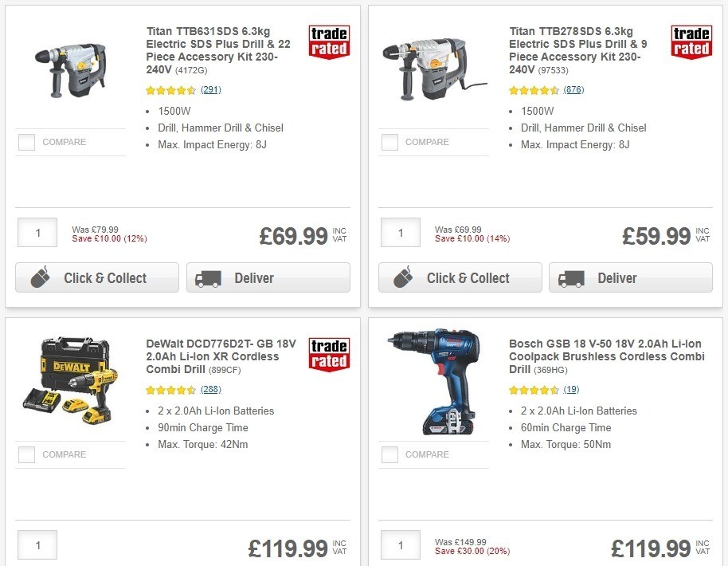728x566 pixels.
Task: Click the star rating for DeWalt DCD776D2T
Action: 170,391
